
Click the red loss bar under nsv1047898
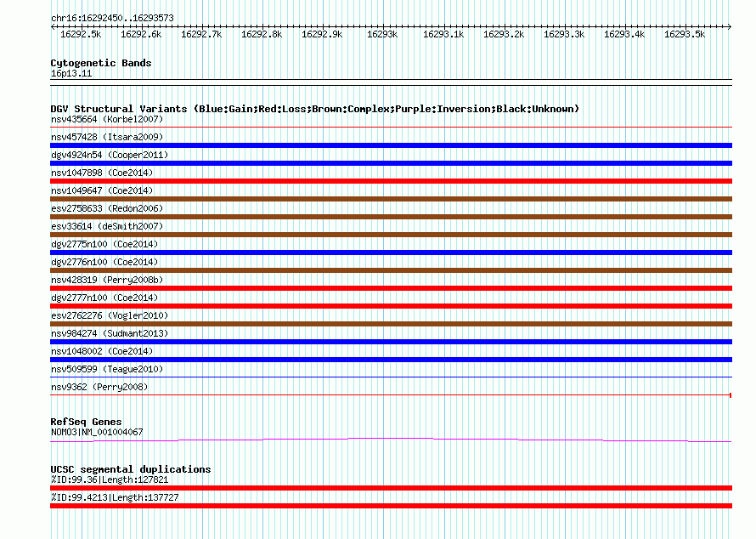[391, 181]
